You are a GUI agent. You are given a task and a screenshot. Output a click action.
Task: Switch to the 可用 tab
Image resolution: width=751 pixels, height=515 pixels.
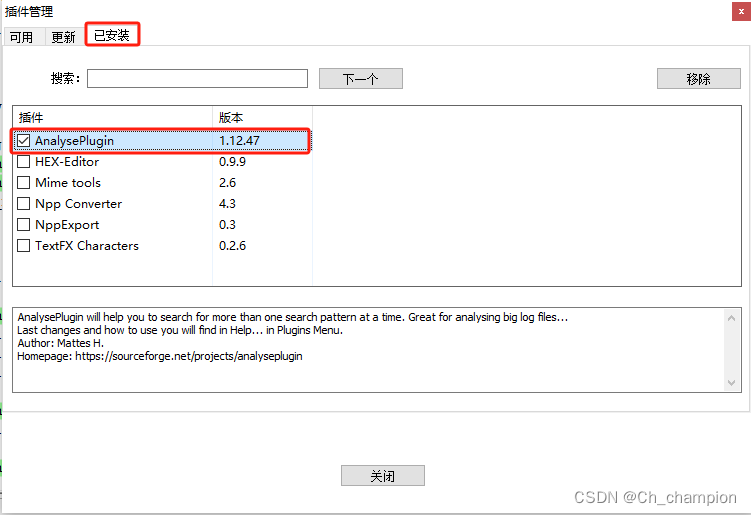click(x=23, y=37)
